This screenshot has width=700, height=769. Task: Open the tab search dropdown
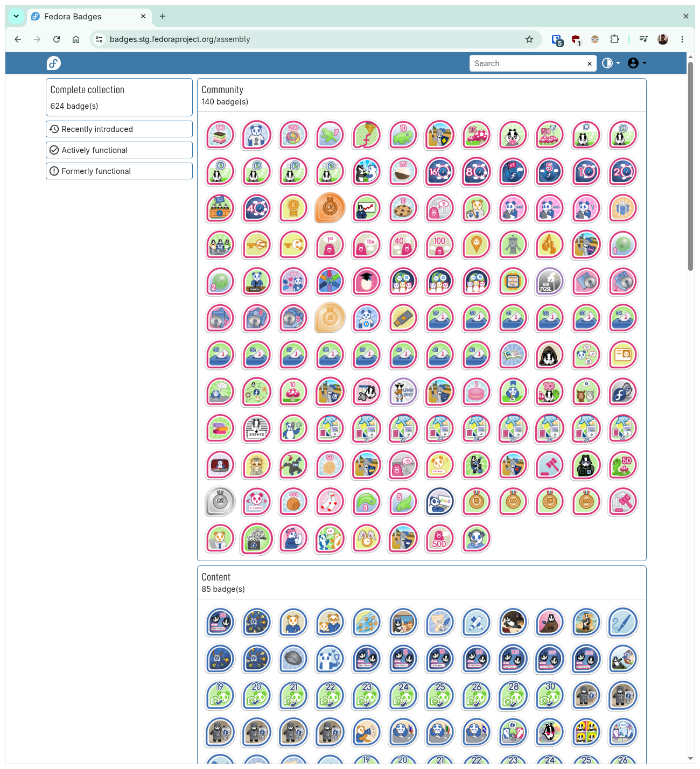16,16
